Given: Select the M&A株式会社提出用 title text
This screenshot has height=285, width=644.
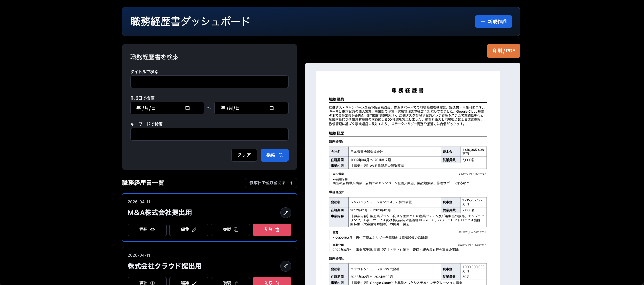Looking at the screenshot, I should click(x=160, y=213).
